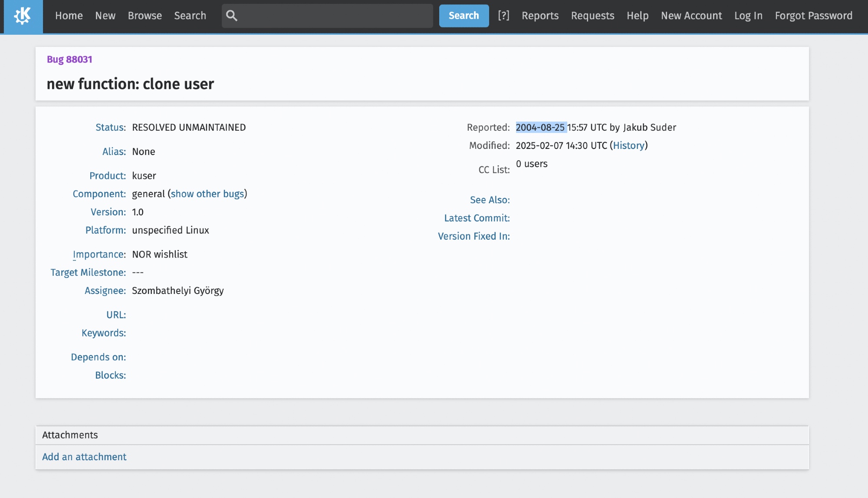Open the Home menu item
The height and width of the screenshot is (498, 868).
click(x=69, y=16)
